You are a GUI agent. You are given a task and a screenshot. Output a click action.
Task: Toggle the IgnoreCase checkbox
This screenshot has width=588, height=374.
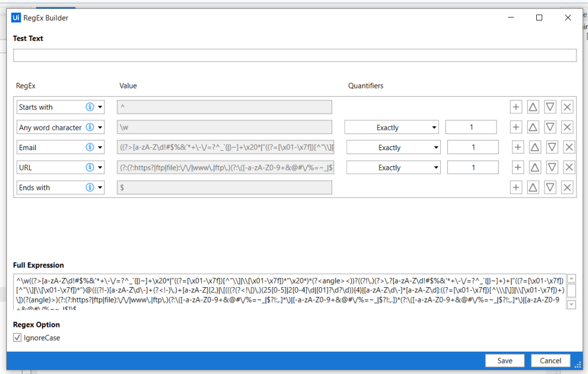[18, 338]
